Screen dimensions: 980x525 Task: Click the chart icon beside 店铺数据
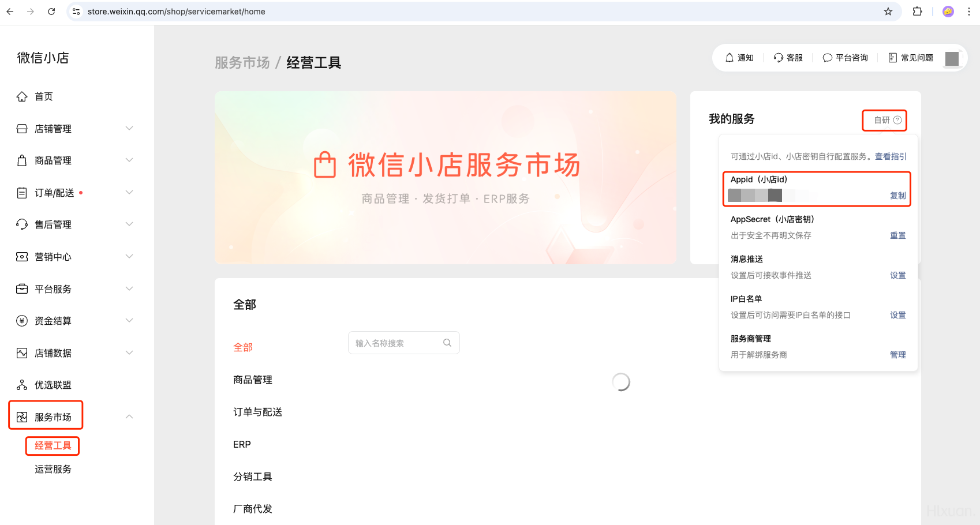22,353
